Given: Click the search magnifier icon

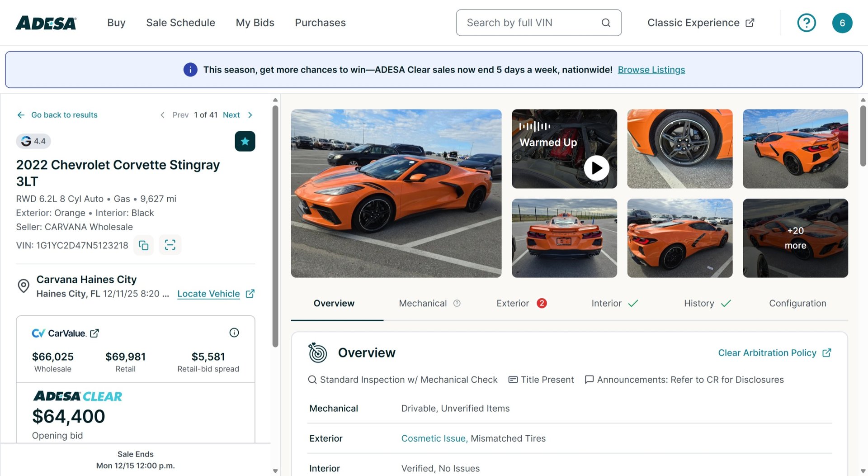Looking at the screenshot, I should [606, 22].
